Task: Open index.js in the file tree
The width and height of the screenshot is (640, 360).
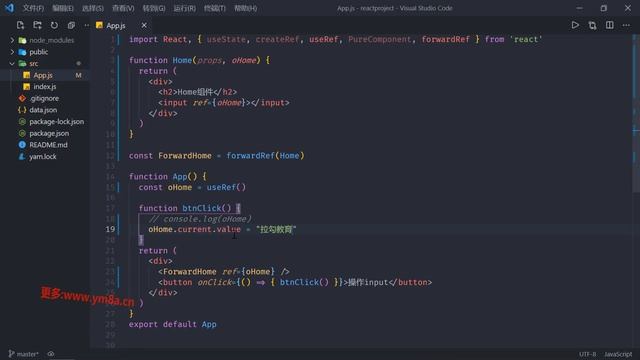Action: (x=45, y=87)
